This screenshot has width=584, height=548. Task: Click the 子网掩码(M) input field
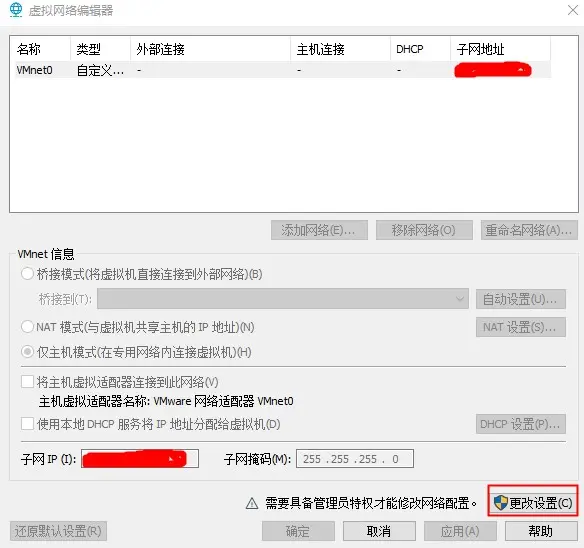[355, 459]
